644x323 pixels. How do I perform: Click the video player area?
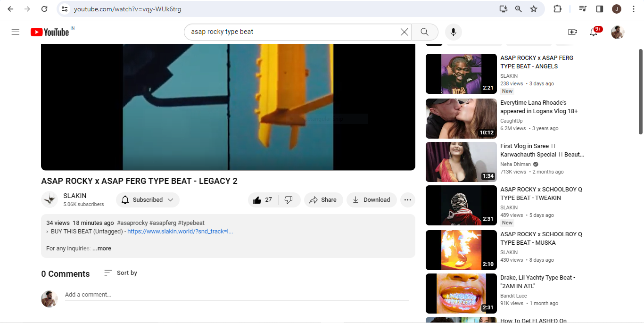point(228,107)
